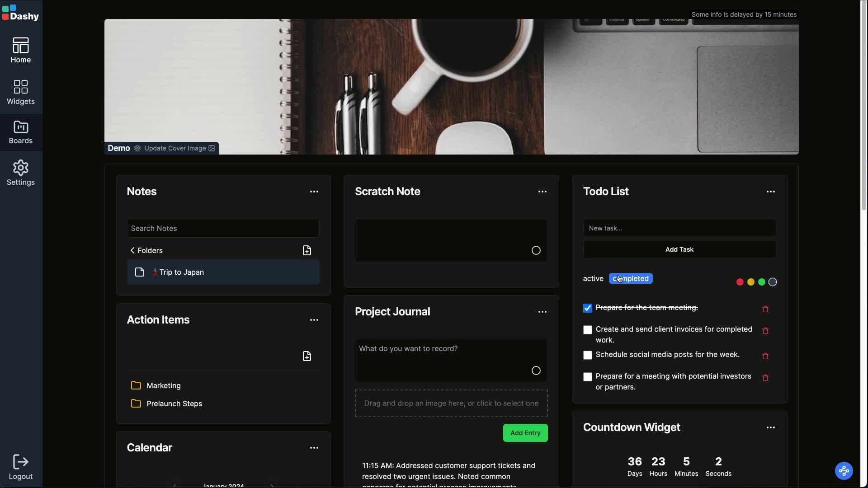Image resolution: width=868 pixels, height=488 pixels.
Task: Switch to the Boards view
Action: pos(20,132)
